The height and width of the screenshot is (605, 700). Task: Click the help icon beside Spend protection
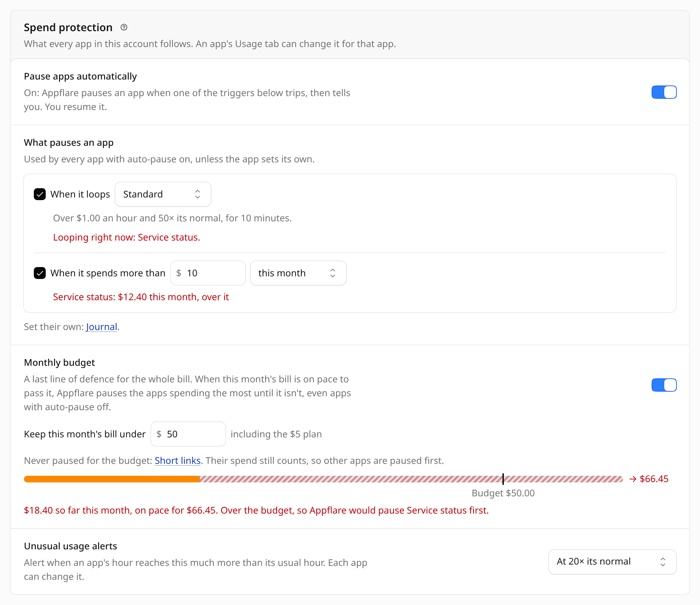tap(124, 27)
